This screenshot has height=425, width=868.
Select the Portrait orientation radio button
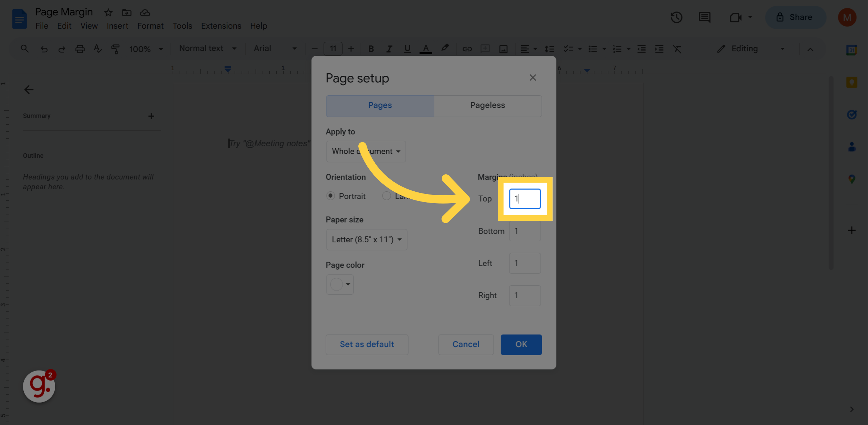(x=330, y=196)
